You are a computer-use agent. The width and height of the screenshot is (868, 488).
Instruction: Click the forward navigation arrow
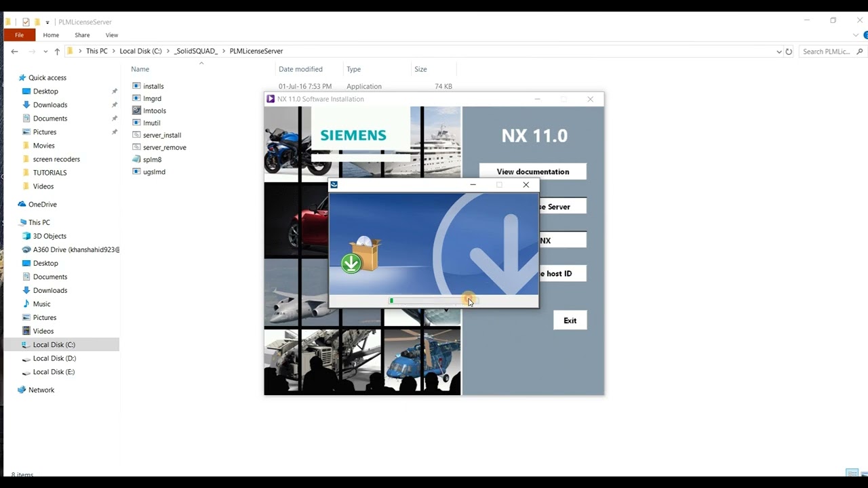coord(31,52)
